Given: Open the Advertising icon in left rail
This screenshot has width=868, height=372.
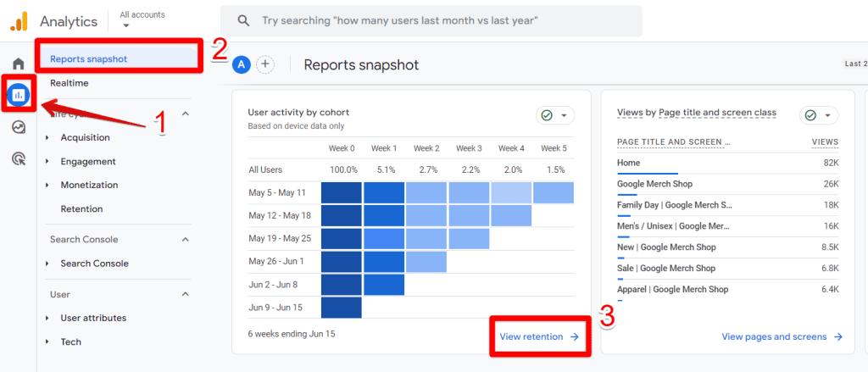Looking at the screenshot, I should point(19,159).
